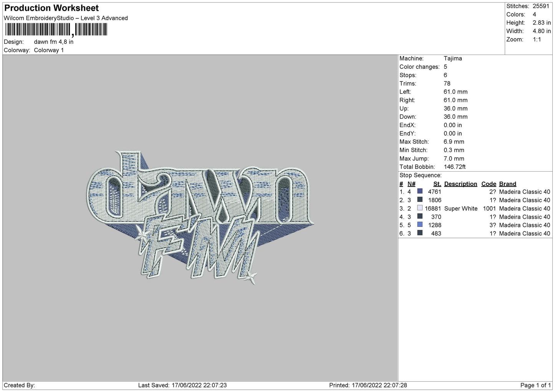Click stitch count 1288 in row 5
Screen dimensions: 555x392
point(435,225)
